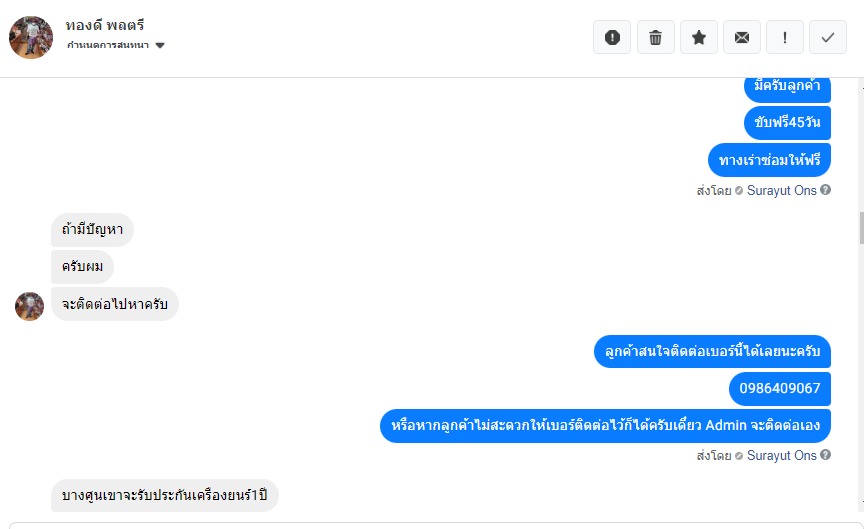Flag conversation as important with exclamation mark
864x529 pixels.
[785, 37]
